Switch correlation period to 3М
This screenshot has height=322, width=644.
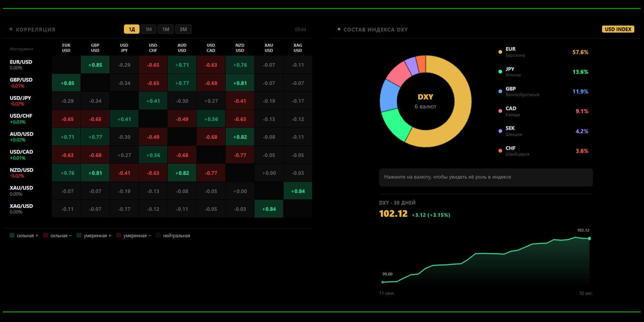click(183, 29)
